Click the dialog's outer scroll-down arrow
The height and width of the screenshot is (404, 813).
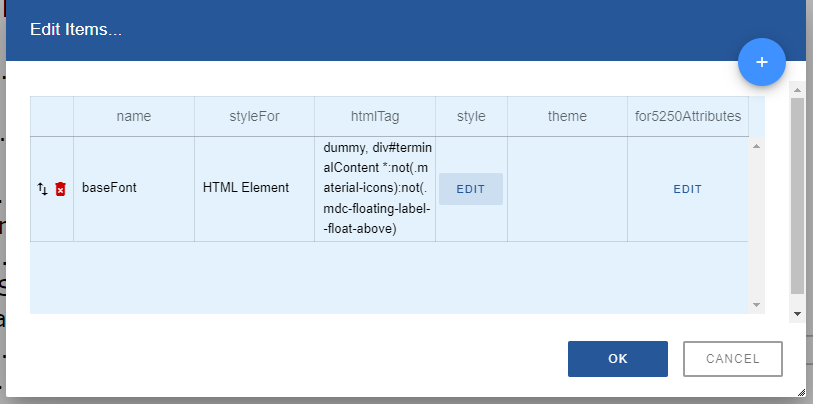(x=796, y=313)
